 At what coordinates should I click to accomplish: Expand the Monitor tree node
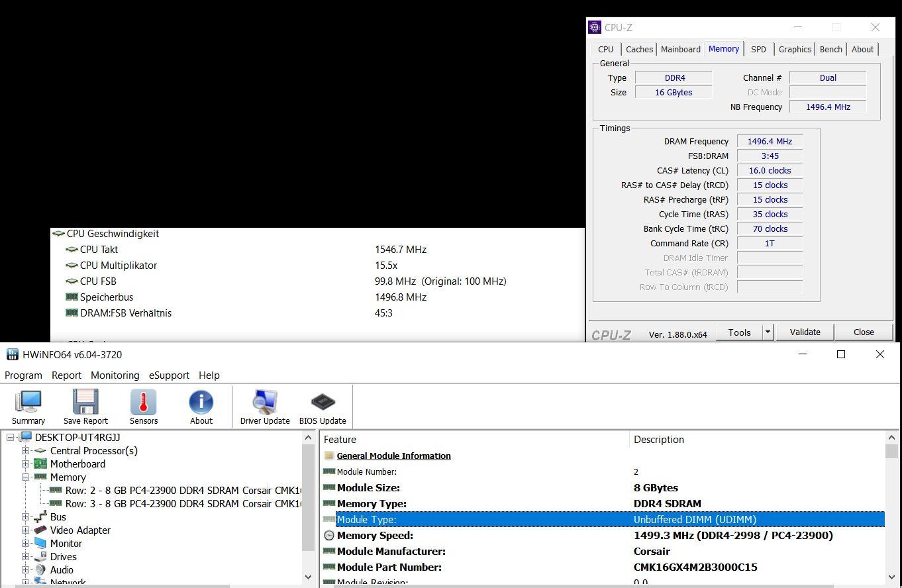(x=26, y=543)
